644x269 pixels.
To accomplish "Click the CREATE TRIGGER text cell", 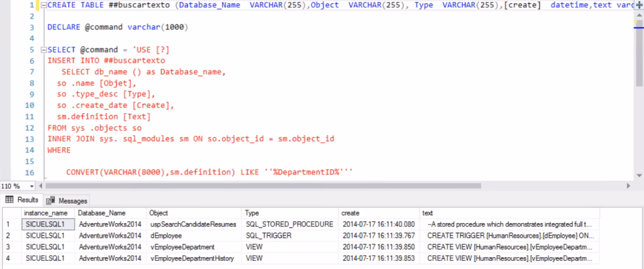I will click(509, 236).
